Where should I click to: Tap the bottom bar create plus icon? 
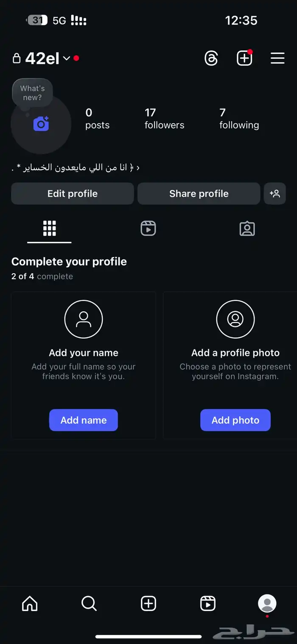(148, 603)
